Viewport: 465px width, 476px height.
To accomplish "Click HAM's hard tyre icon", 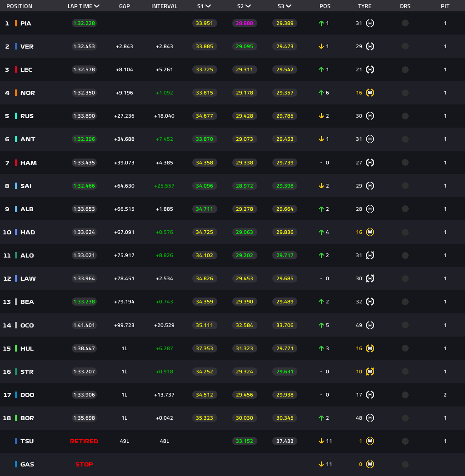I will 370,163.
